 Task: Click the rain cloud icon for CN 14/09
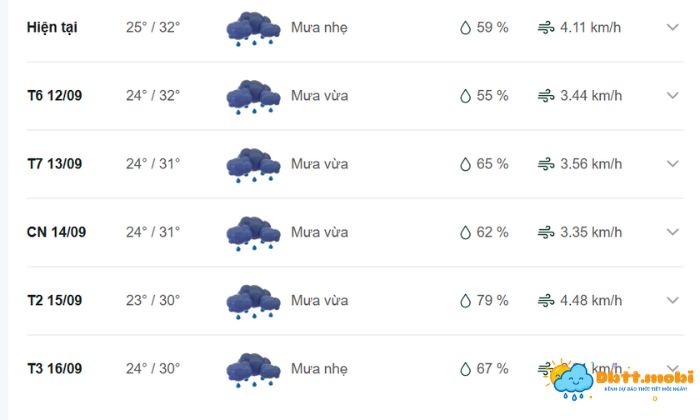point(252,233)
